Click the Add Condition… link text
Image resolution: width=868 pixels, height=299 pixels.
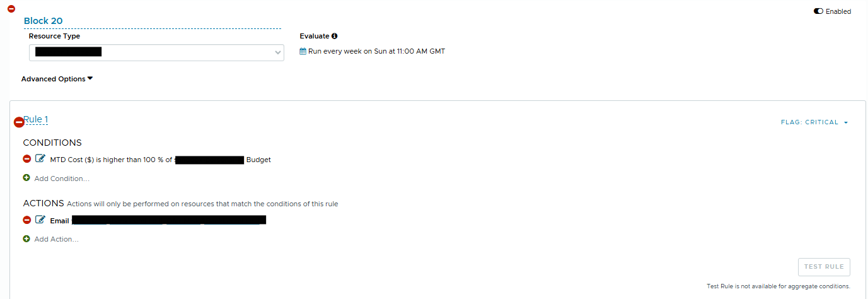pyautogui.click(x=62, y=179)
